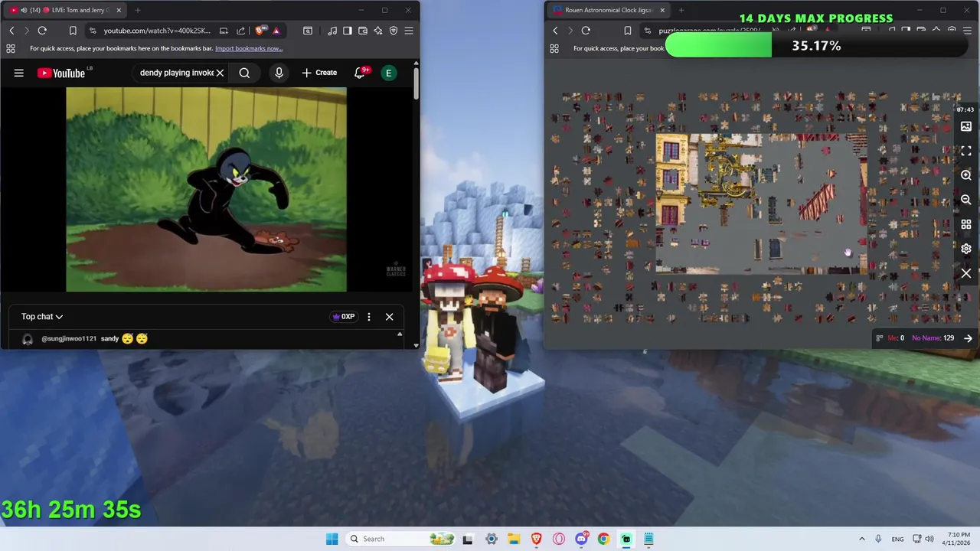Open Discord from the taskbar
Image resolution: width=980 pixels, height=551 pixels.
[581, 539]
